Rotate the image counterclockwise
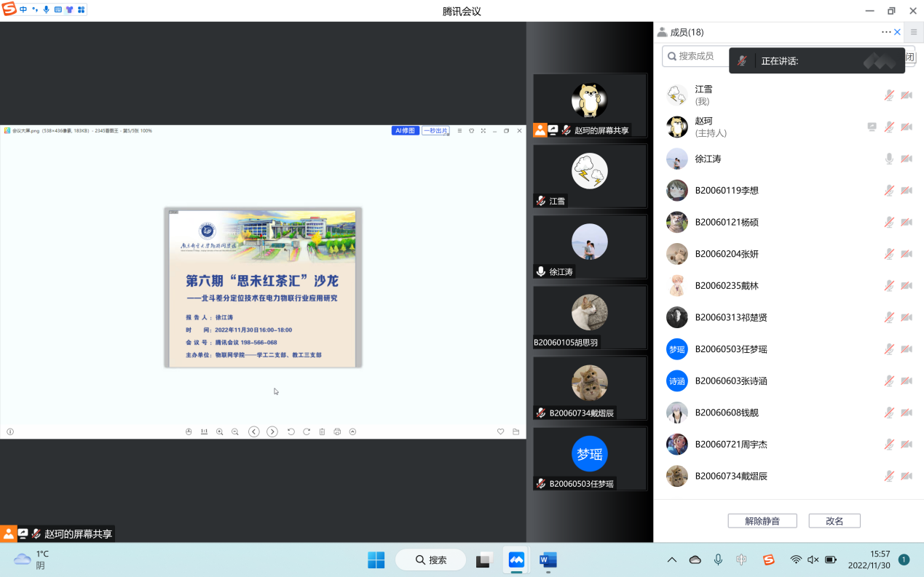The width and height of the screenshot is (924, 577). point(291,431)
